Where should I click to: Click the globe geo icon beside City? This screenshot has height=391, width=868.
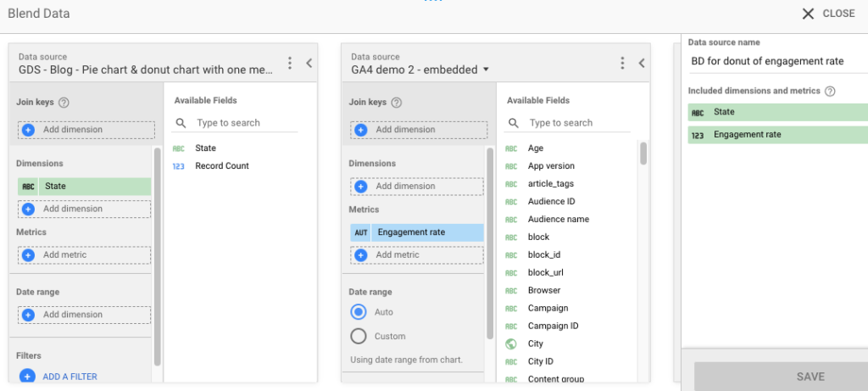point(511,344)
